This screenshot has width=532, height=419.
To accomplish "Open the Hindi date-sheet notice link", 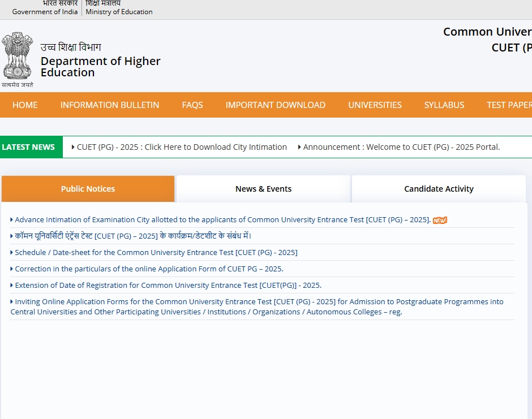I will (133, 236).
